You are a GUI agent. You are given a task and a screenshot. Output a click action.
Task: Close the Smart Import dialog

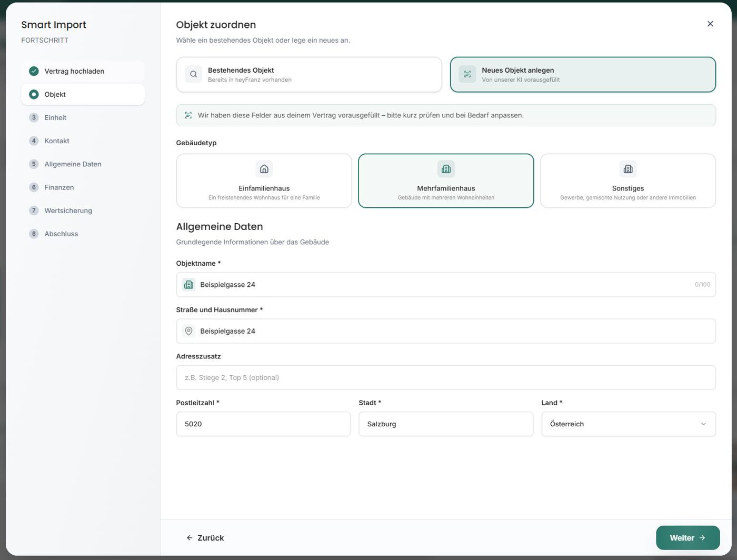point(710,24)
